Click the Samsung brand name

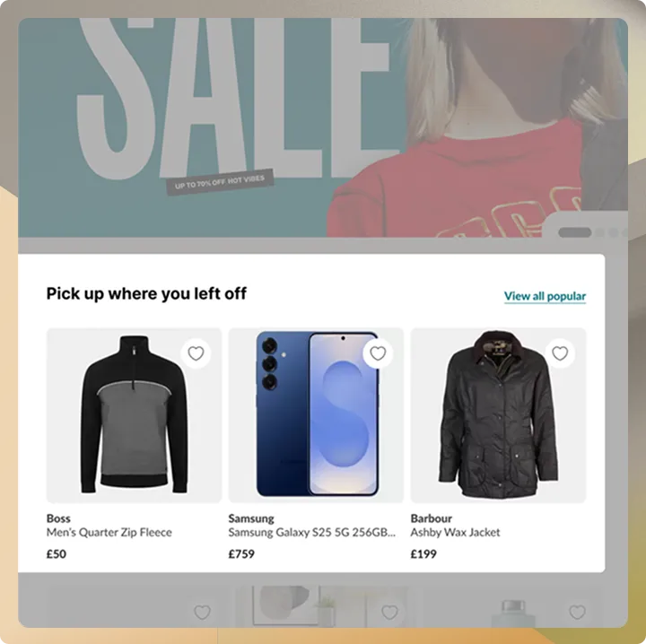251,518
